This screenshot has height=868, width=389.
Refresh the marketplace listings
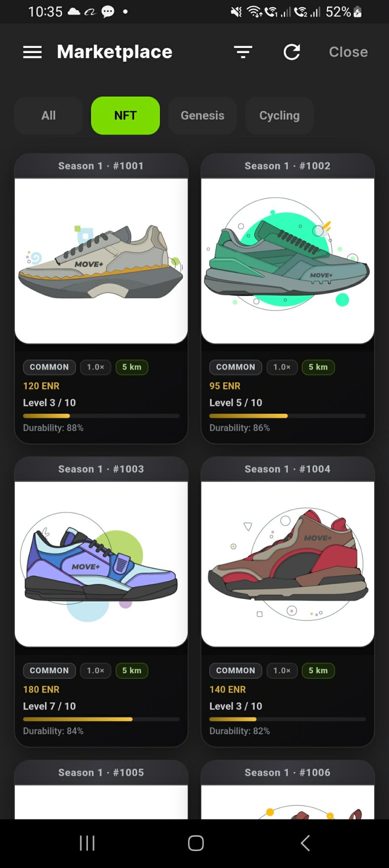(x=292, y=52)
